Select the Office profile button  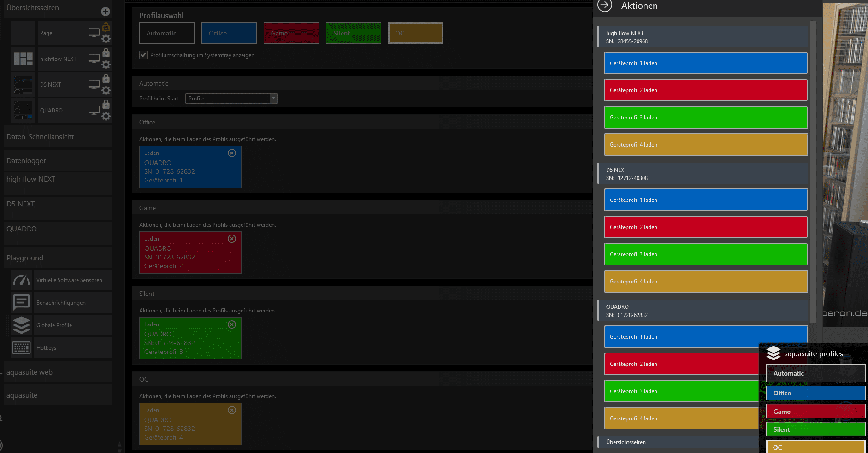click(x=229, y=33)
